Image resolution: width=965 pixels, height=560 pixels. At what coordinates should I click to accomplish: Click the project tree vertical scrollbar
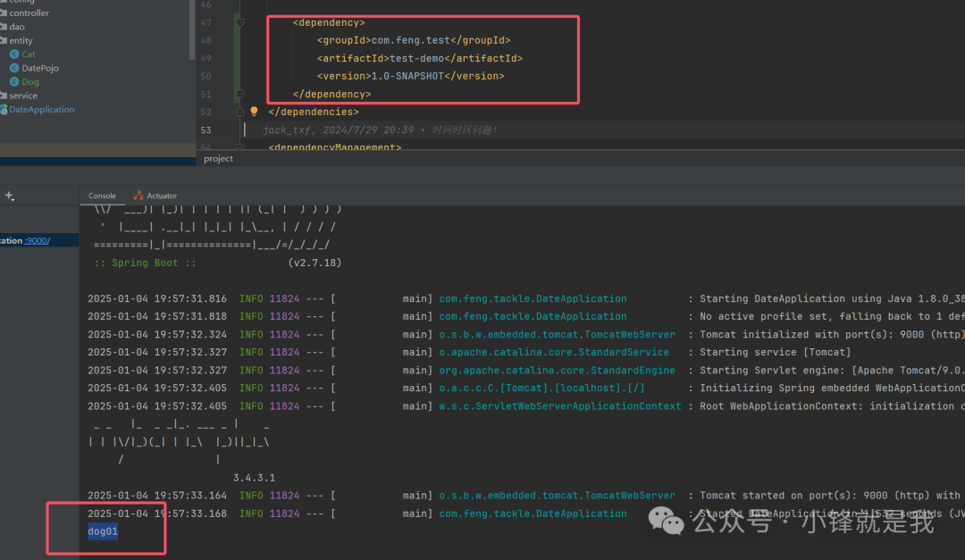[192, 30]
